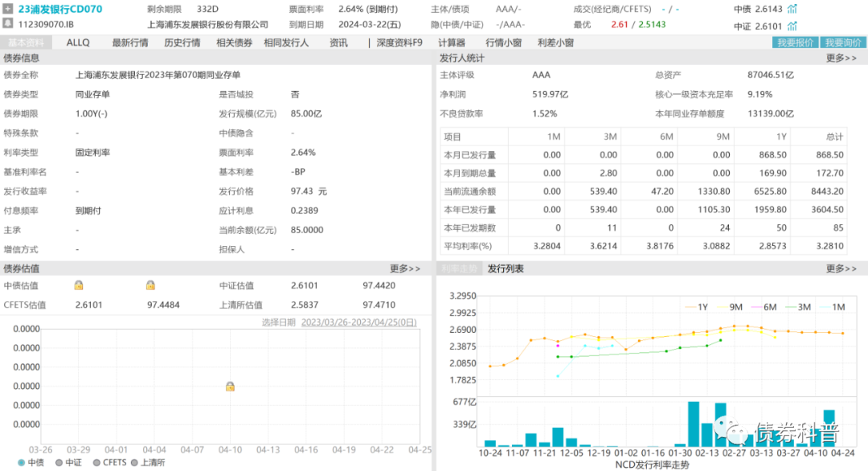Click 平均利率 1M value 3.2804
This screenshot has width=868, height=471.
pyautogui.click(x=547, y=246)
